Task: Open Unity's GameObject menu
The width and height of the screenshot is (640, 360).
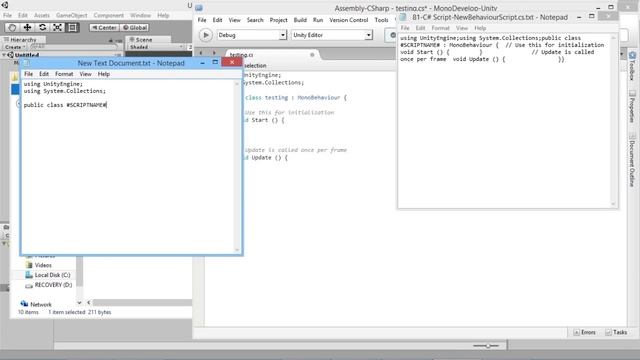Action: tap(71, 15)
